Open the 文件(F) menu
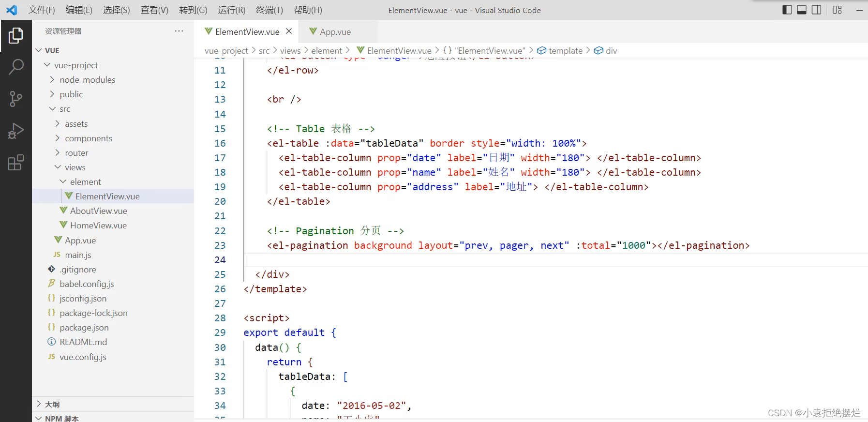 point(42,10)
